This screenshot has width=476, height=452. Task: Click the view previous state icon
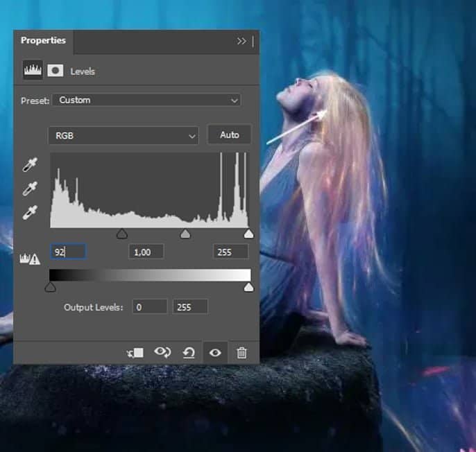(x=162, y=352)
